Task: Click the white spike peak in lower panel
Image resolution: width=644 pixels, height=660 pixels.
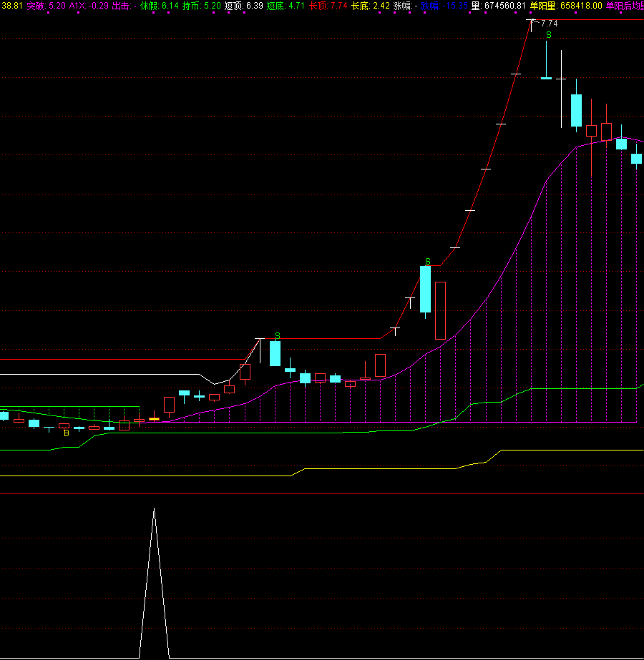Action: point(154,509)
